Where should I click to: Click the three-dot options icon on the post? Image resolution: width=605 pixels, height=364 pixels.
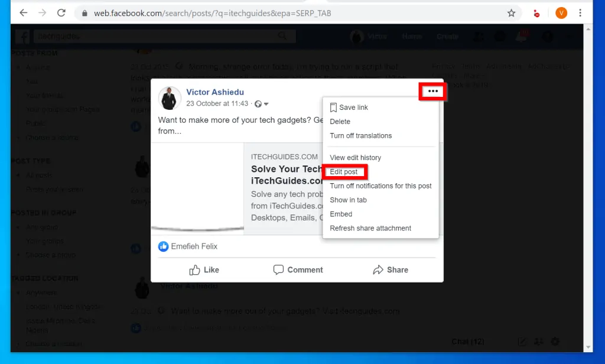(x=432, y=92)
